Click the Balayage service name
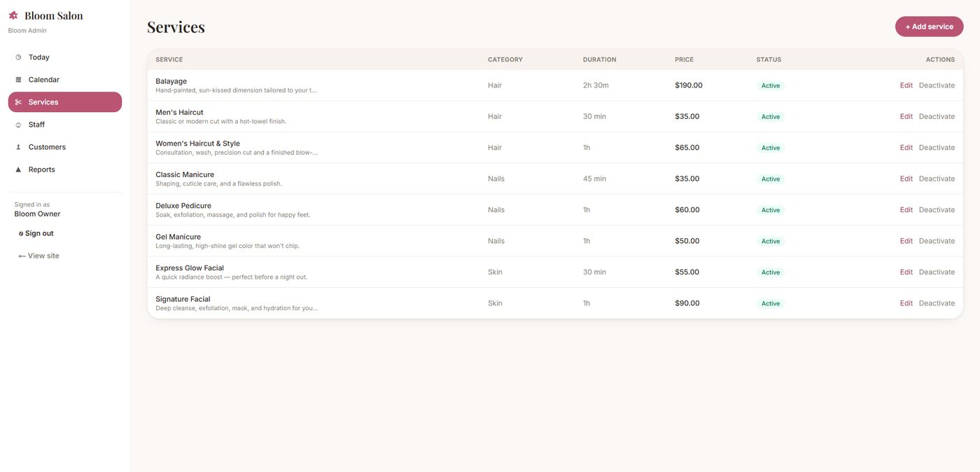This screenshot has height=472, width=980. (171, 81)
